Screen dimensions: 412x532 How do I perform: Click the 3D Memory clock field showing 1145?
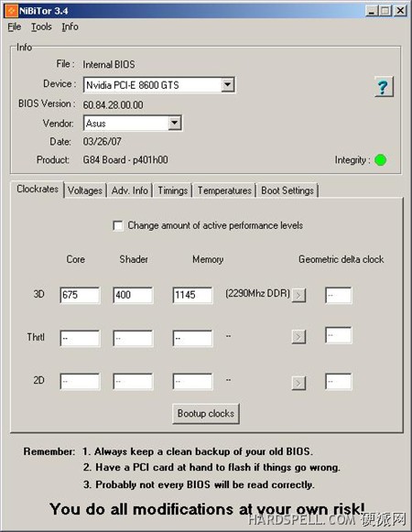193,295
